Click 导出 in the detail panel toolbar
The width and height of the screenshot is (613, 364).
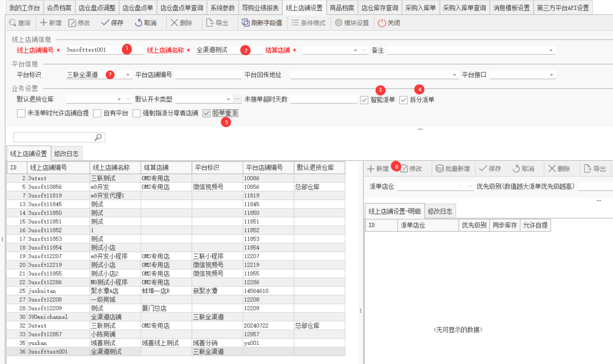coord(595,169)
